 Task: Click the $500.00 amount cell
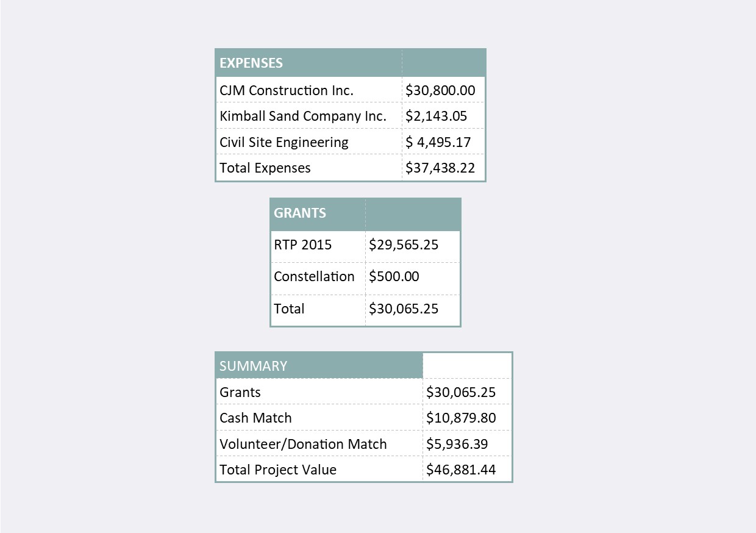click(x=394, y=276)
